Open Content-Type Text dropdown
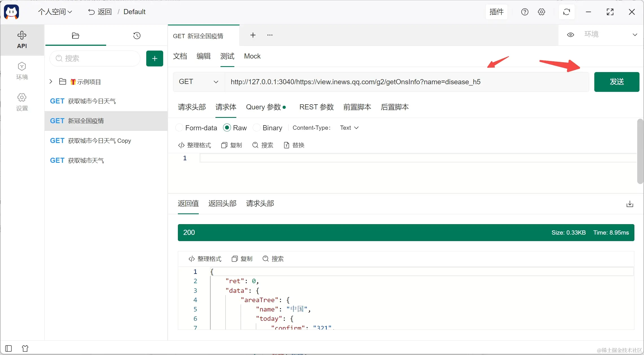The width and height of the screenshot is (644, 355). tap(349, 128)
